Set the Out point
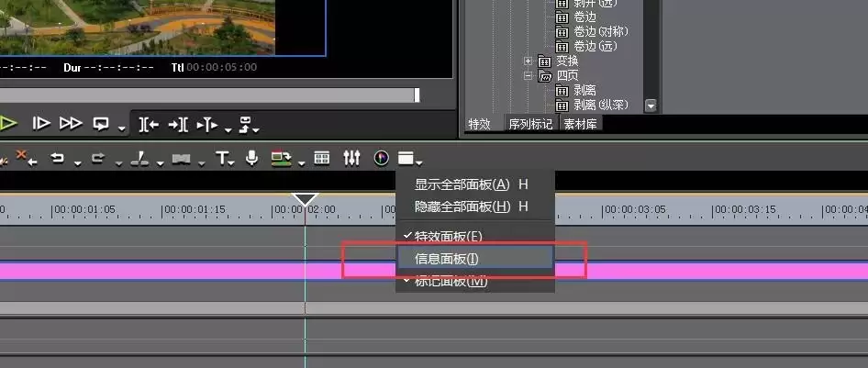This screenshot has height=368, width=868. click(x=178, y=125)
